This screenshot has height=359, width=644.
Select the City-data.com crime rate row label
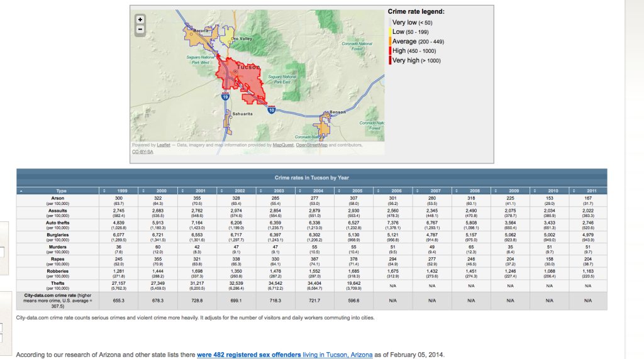point(57,301)
